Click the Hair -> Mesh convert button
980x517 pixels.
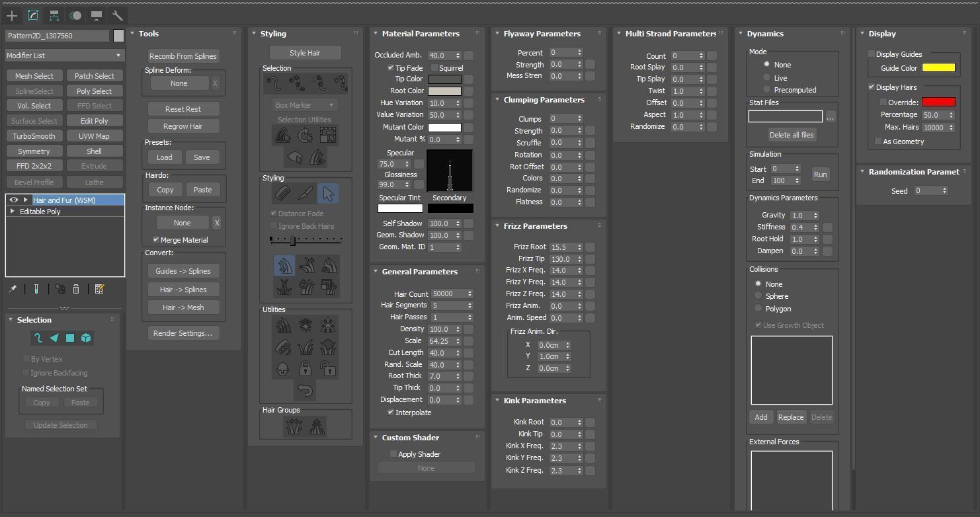click(183, 307)
